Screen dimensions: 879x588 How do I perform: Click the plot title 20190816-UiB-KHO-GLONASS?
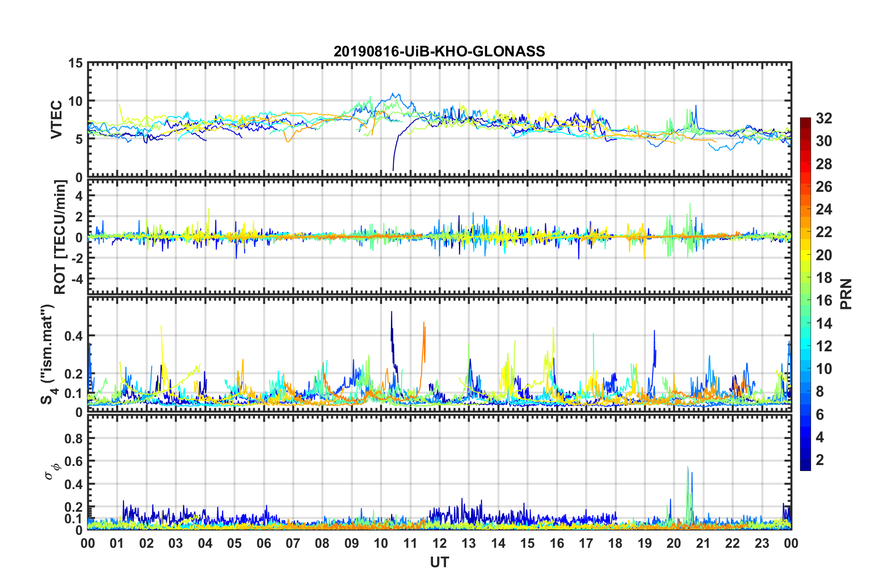click(x=439, y=51)
